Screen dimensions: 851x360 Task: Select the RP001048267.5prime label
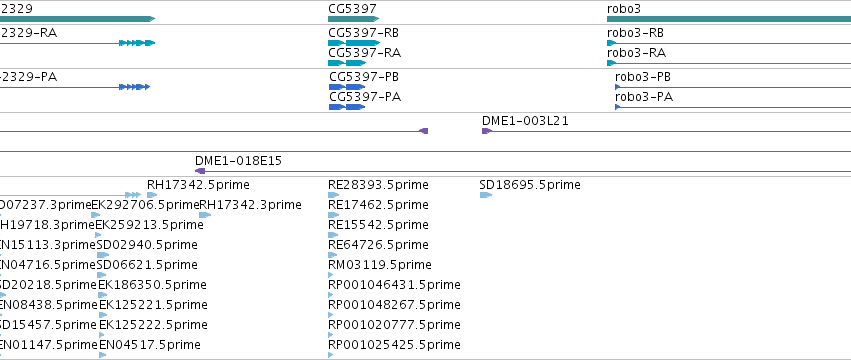click(x=395, y=305)
